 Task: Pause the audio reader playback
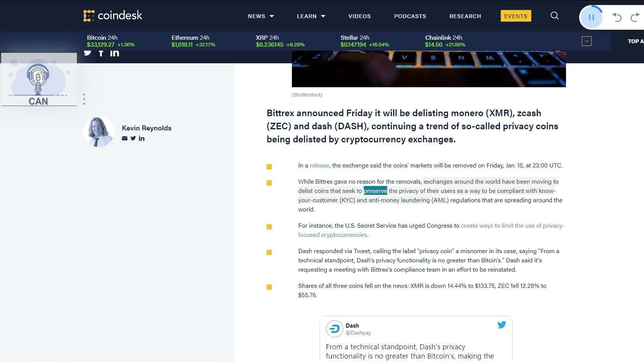[x=591, y=17]
